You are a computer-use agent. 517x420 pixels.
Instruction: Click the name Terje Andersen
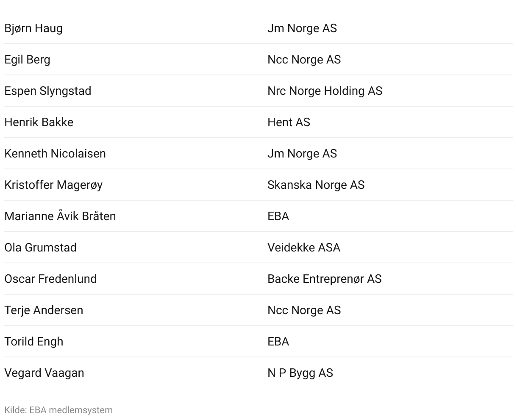(44, 310)
